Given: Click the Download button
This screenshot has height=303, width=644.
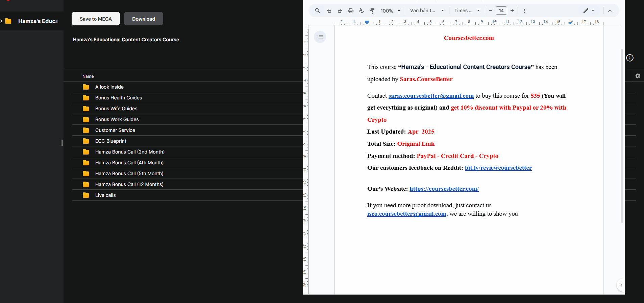Looking at the screenshot, I should pyautogui.click(x=144, y=19).
